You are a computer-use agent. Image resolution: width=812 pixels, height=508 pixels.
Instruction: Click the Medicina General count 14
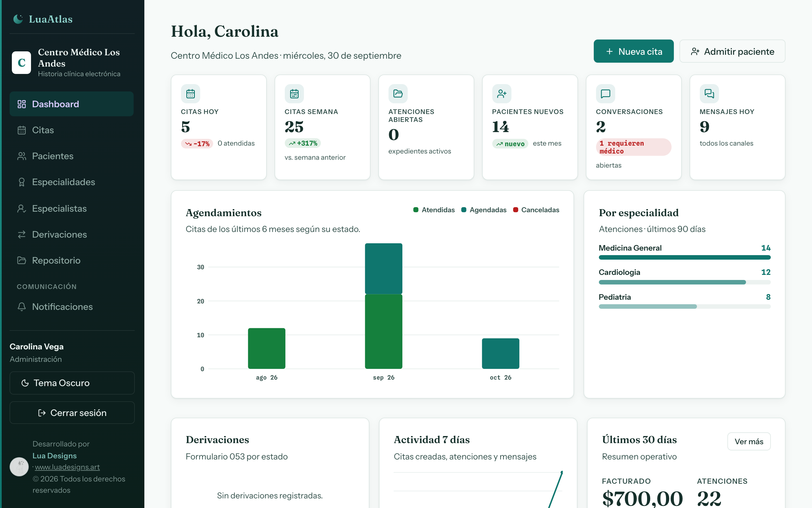[766, 248]
